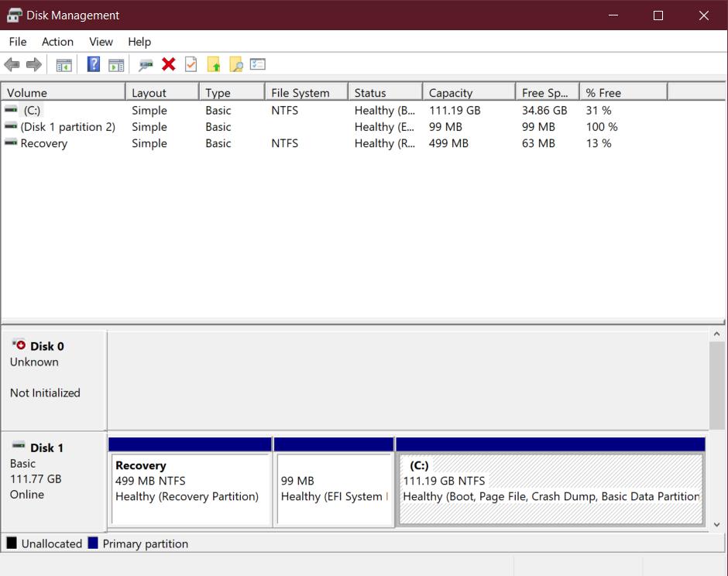Image resolution: width=728 pixels, height=576 pixels.
Task: Click the Show/Hide Console Tree icon
Action: pos(64,65)
